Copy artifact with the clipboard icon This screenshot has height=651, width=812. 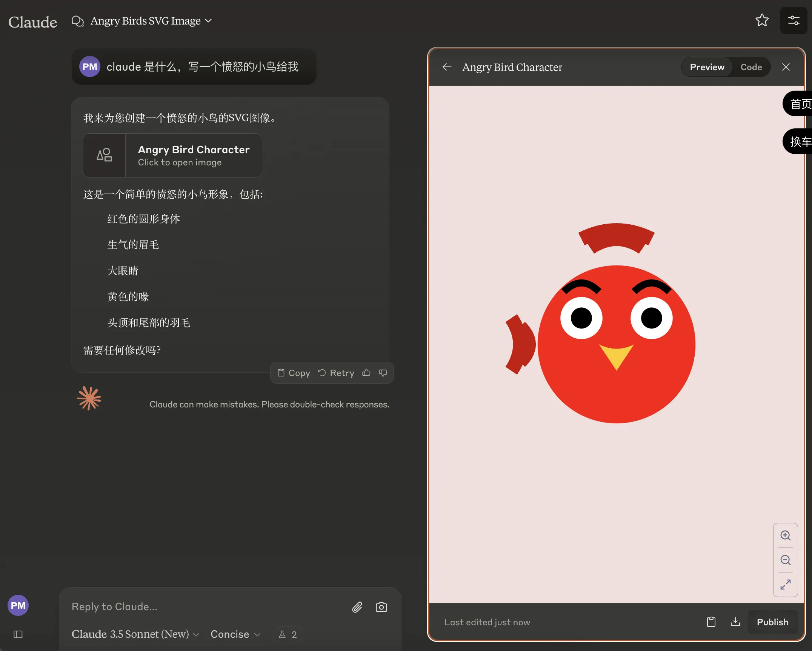pos(711,622)
